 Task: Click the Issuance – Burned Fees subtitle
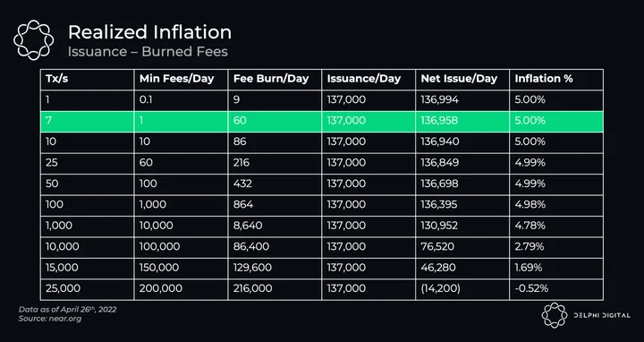pos(148,52)
